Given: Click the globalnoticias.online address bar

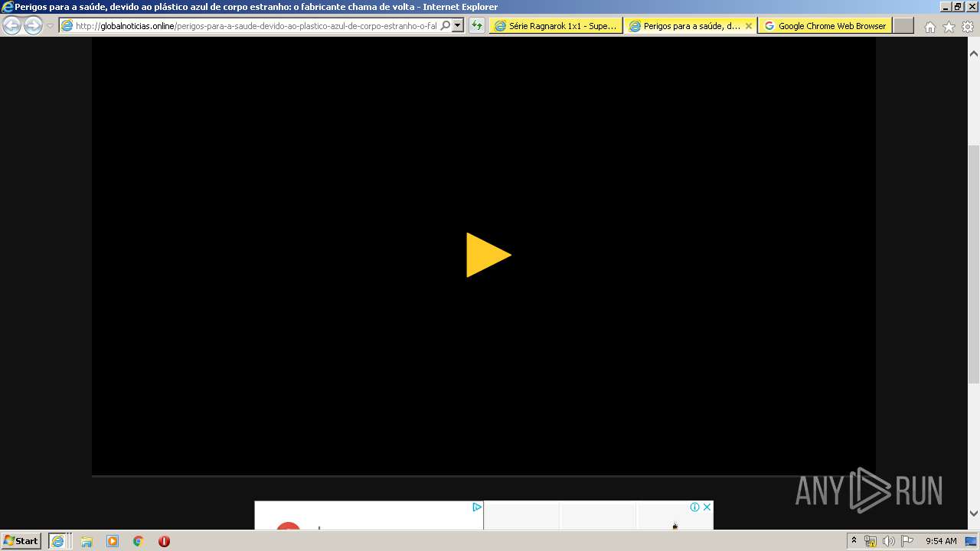Looking at the screenshot, I should click(256, 25).
